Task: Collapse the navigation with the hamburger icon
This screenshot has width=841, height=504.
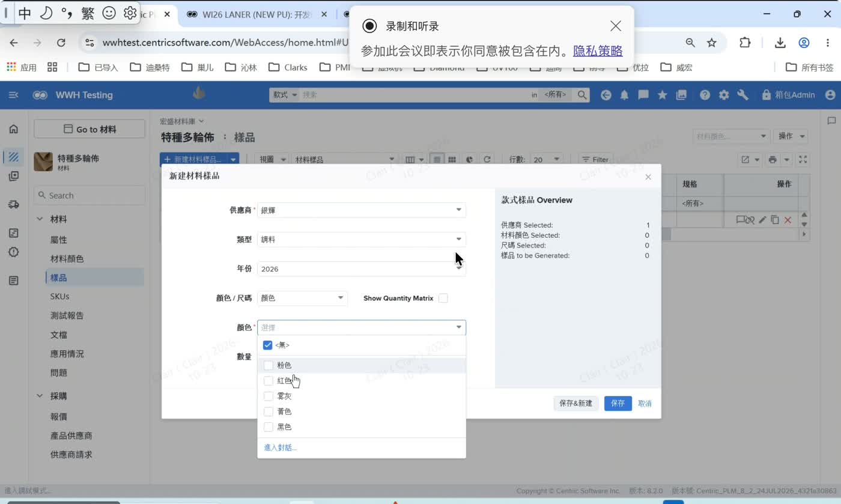Action: point(13,95)
